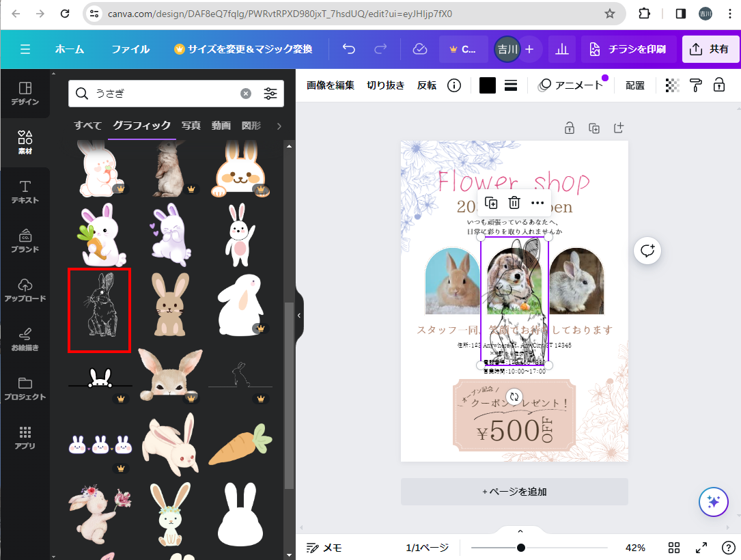The height and width of the screenshot is (560, 741).
Task: Open the transparency checkerboard icon
Action: (673, 85)
